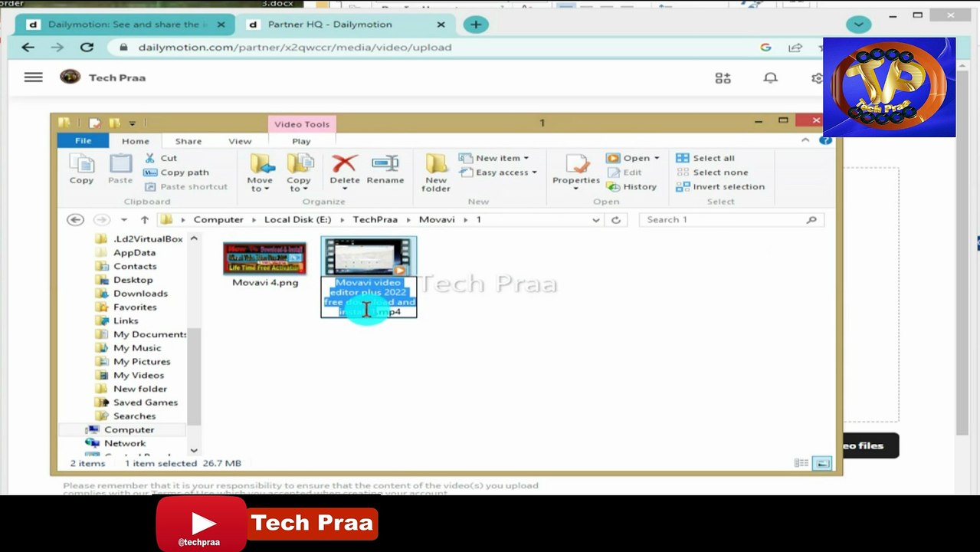This screenshot has width=980, height=552.
Task: Click the Search 1 input box
Action: click(731, 219)
